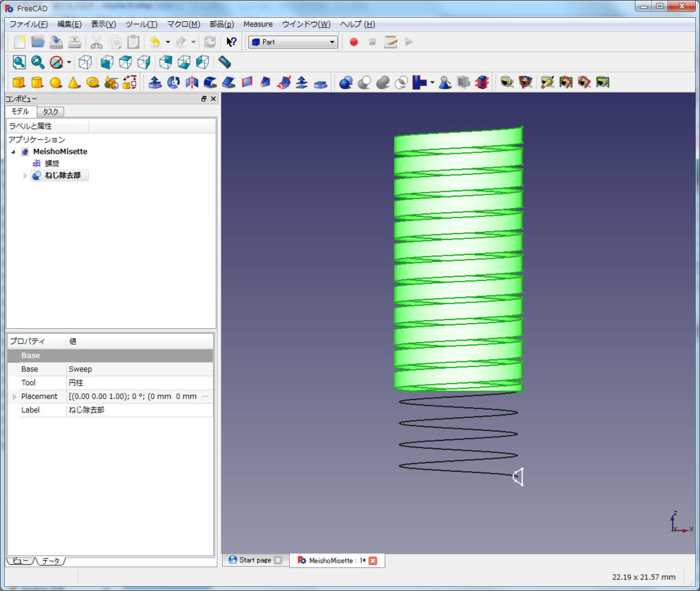Open the macro editor notepad icon
The image size is (700, 591).
coord(390,42)
